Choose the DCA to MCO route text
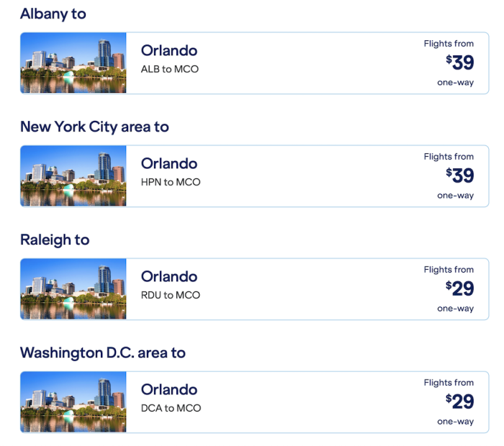Viewport: 504px width, 446px height. 171,408
